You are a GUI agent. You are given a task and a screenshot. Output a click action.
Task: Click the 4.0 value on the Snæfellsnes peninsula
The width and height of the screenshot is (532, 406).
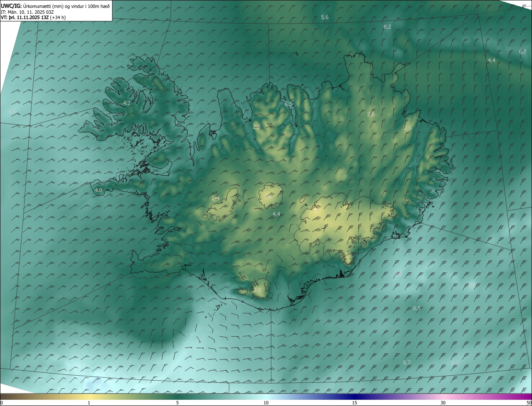[x=99, y=191]
